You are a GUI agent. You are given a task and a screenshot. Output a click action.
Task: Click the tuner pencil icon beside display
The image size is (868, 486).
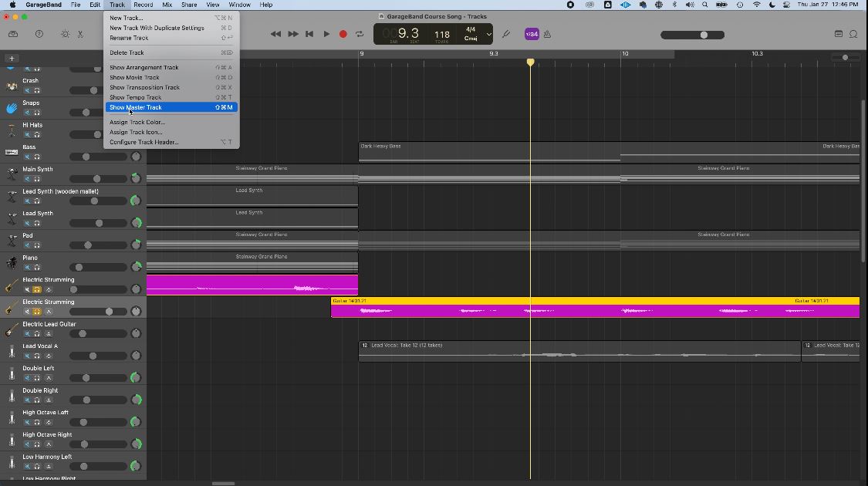[506, 34]
